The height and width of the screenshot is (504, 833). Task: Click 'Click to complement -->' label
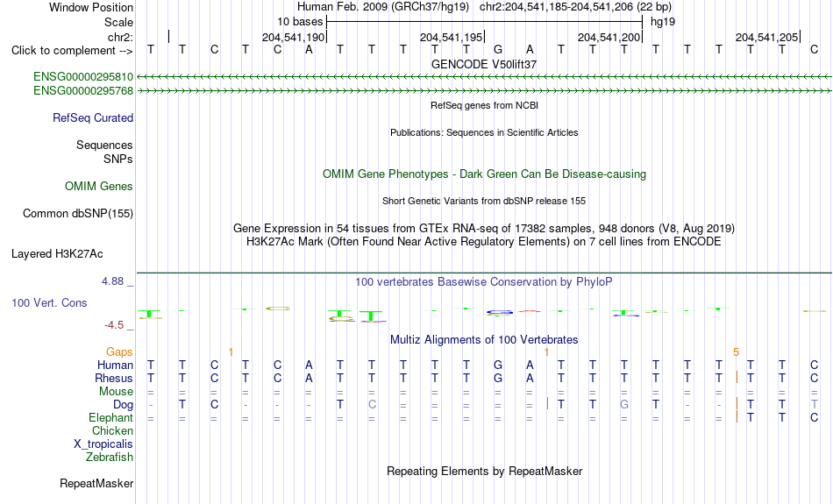click(72, 51)
